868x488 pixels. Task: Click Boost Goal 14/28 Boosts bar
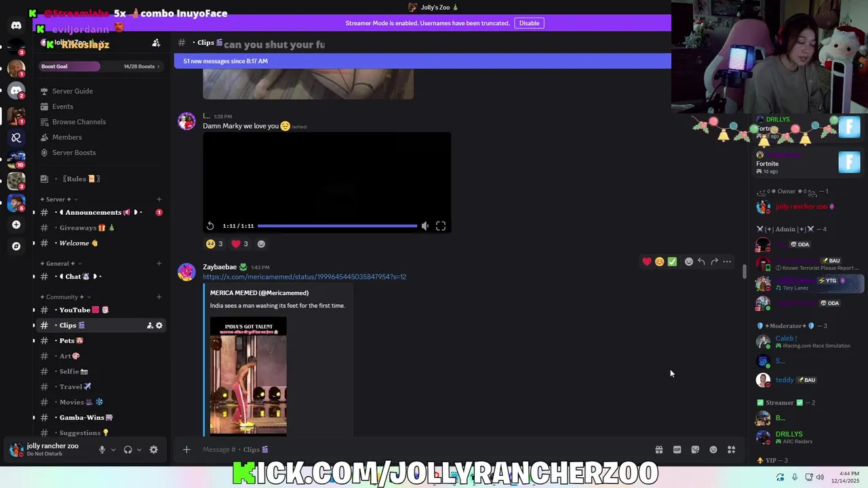coord(102,66)
